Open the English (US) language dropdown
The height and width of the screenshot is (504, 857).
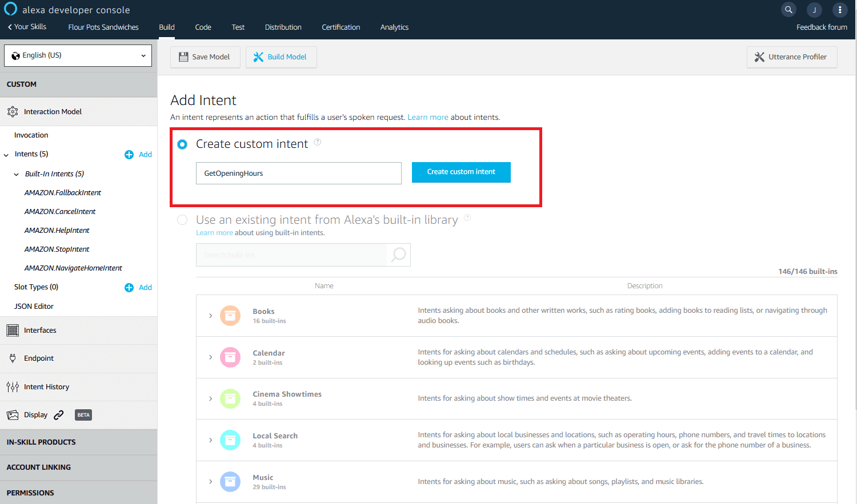(x=78, y=55)
